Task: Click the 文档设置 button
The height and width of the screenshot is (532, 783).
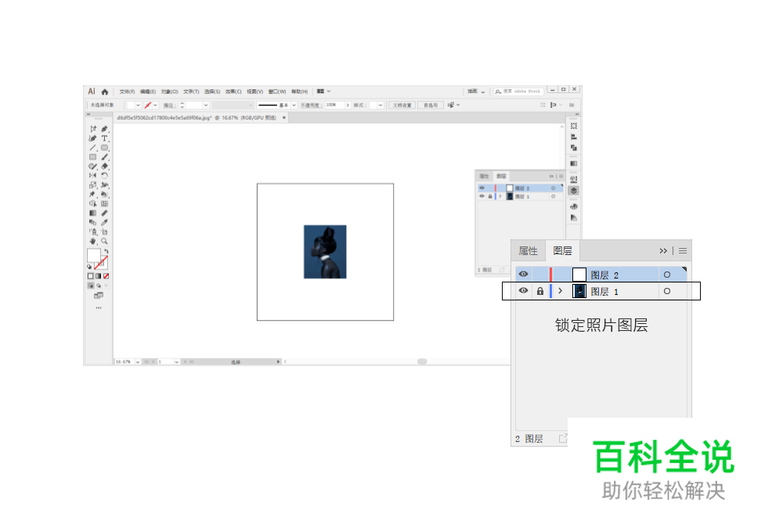Action: [402, 105]
